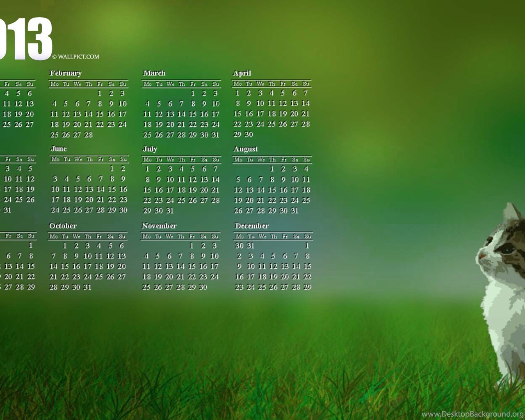
Task: Pick date 1 in February
Action: click(x=100, y=94)
